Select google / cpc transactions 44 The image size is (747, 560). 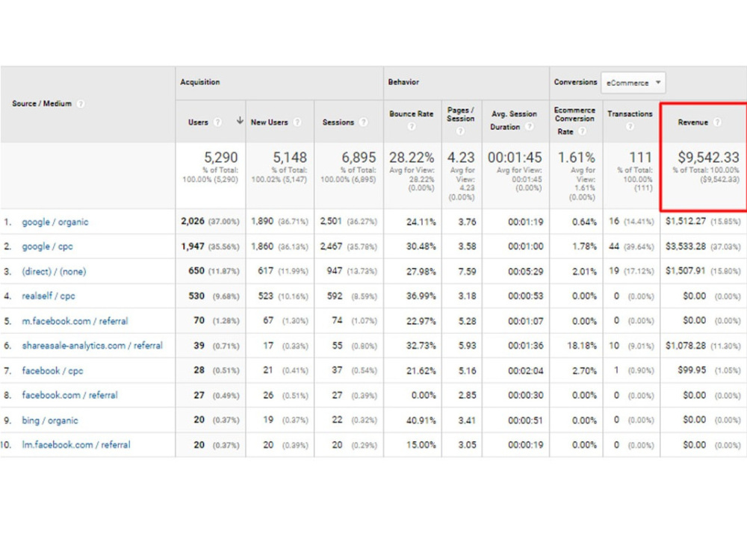click(x=614, y=246)
